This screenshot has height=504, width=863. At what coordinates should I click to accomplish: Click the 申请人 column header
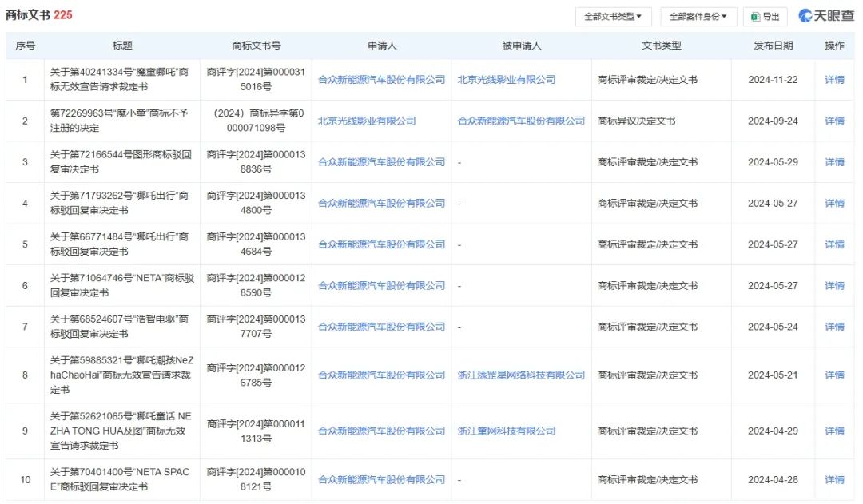pyautogui.click(x=381, y=46)
